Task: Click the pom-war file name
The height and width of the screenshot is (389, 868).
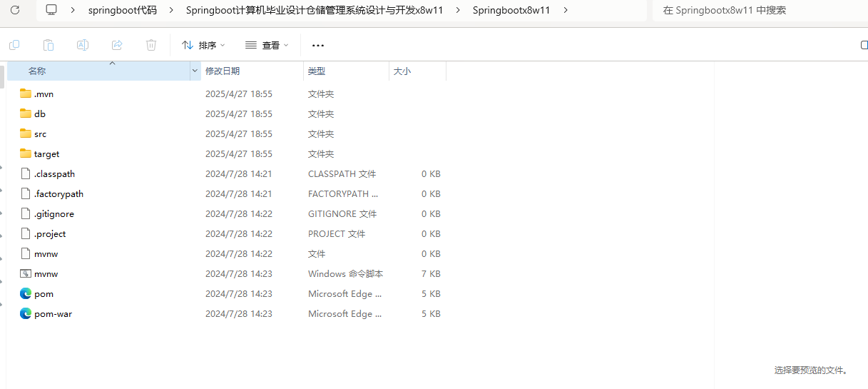Action: [x=53, y=313]
